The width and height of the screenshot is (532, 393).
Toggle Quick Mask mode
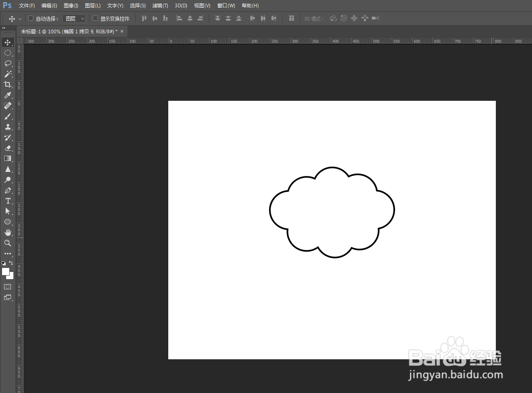(8, 287)
